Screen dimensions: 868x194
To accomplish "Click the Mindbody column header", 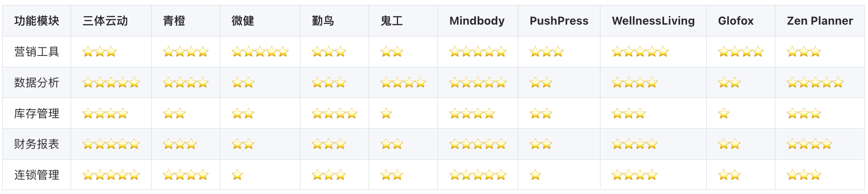I will pyautogui.click(x=477, y=21).
